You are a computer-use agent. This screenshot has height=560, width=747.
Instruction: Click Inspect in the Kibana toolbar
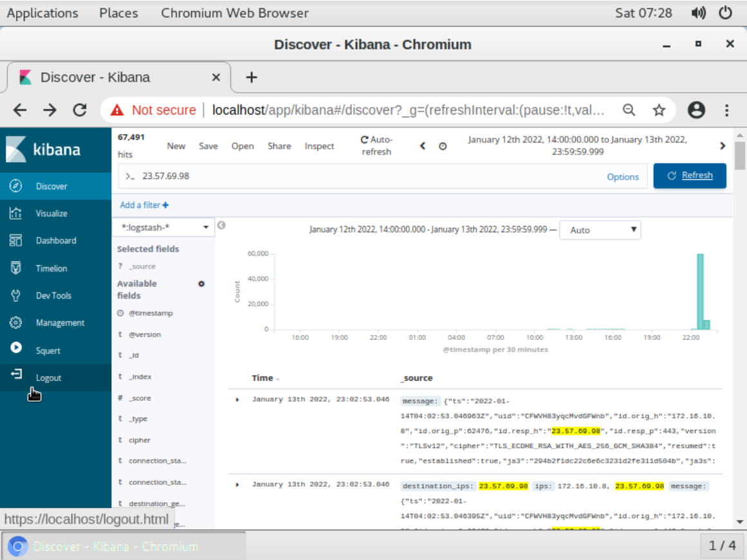click(x=319, y=146)
